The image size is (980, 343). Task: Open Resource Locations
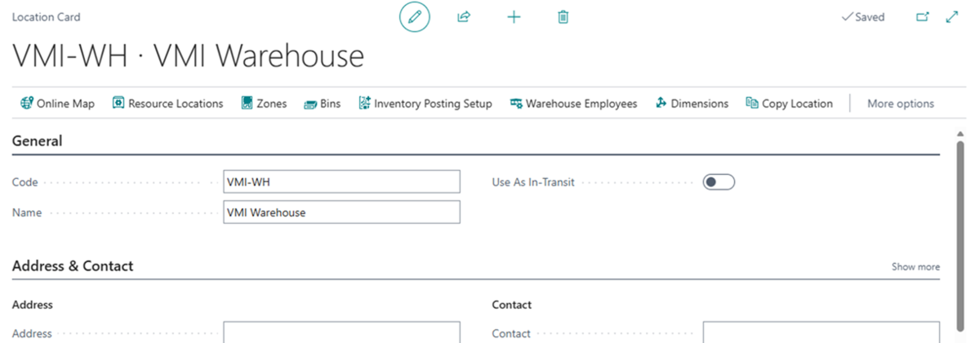[167, 104]
